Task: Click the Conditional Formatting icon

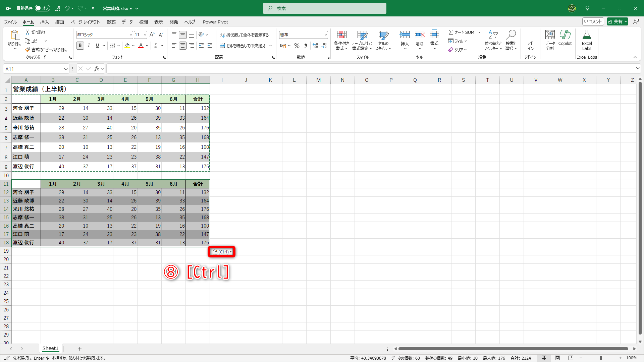Action: 341,35
